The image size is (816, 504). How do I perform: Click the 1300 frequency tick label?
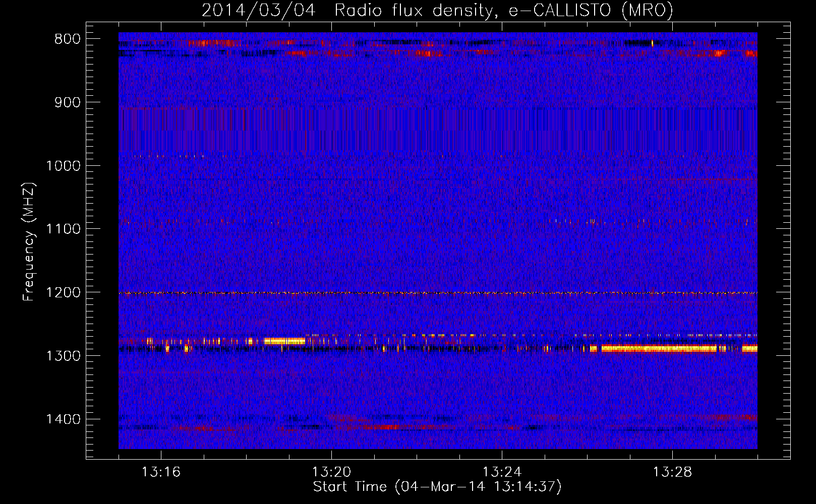pyautogui.click(x=63, y=356)
